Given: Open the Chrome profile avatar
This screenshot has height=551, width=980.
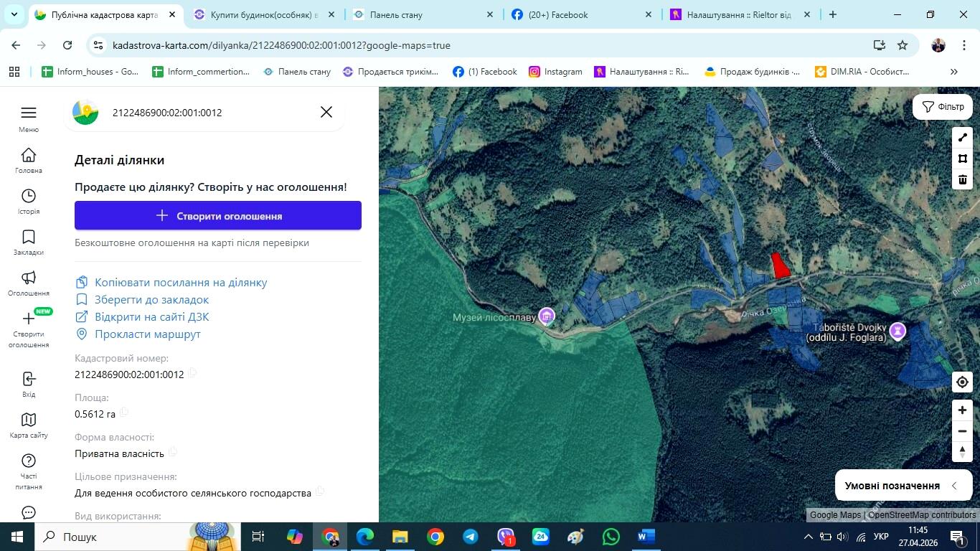Looking at the screenshot, I should tap(938, 45).
